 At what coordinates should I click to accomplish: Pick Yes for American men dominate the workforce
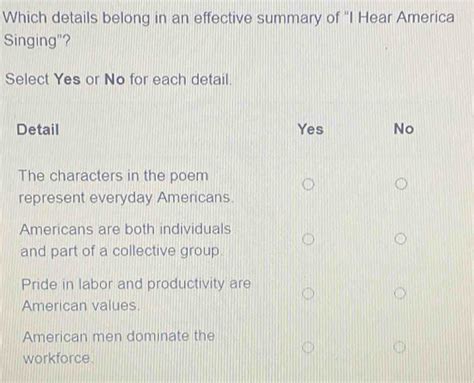(308, 347)
